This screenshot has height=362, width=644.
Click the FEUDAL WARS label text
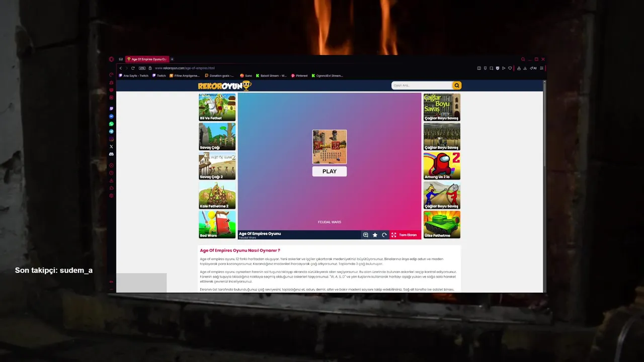[330, 222]
